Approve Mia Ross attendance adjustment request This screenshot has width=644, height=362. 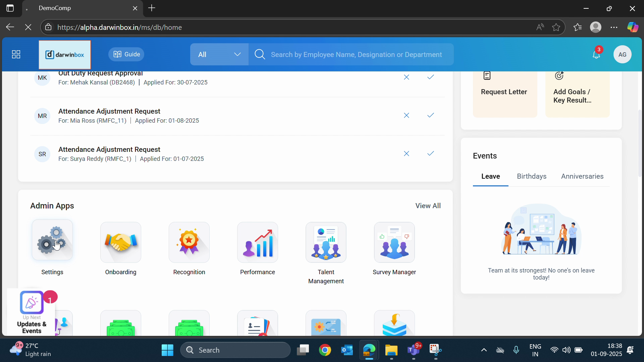point(431,115)
